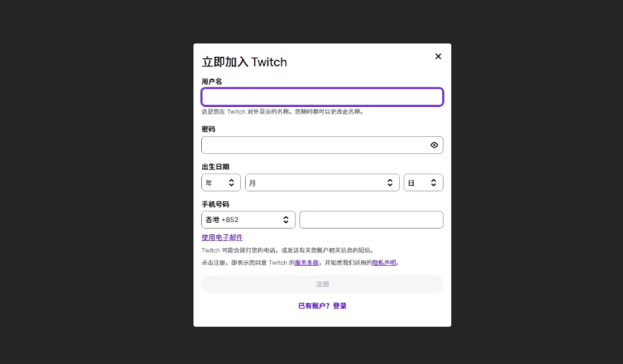Click the 密码 field label
The width and height of the screenshot is (623, 364).
[208, 129]
